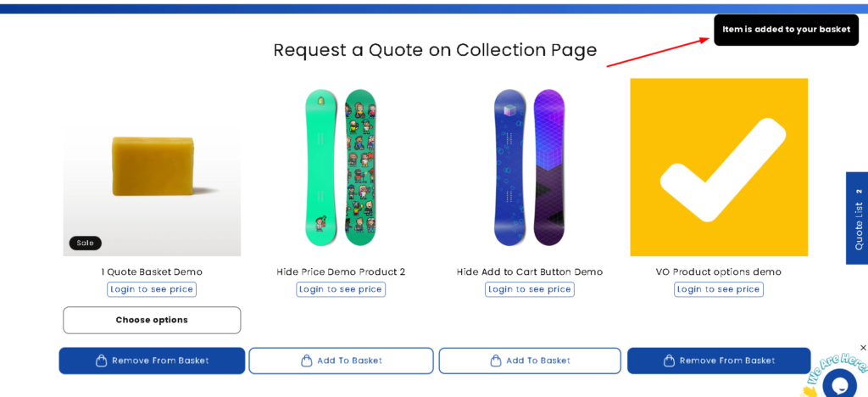This screenshot has height=397, width=868.
Task: Click bag icon under Hide Price Demo Product 2
Action: [x=307, y=361]
